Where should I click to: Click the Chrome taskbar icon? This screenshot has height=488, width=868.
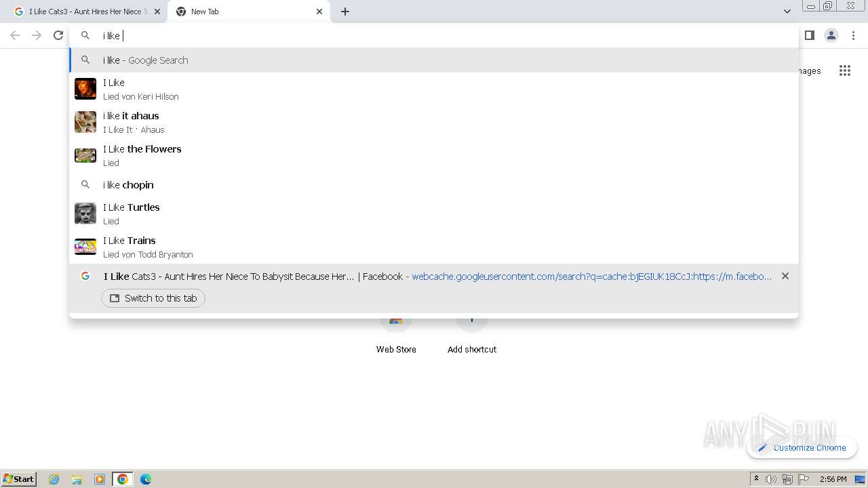tap(122, 479)
